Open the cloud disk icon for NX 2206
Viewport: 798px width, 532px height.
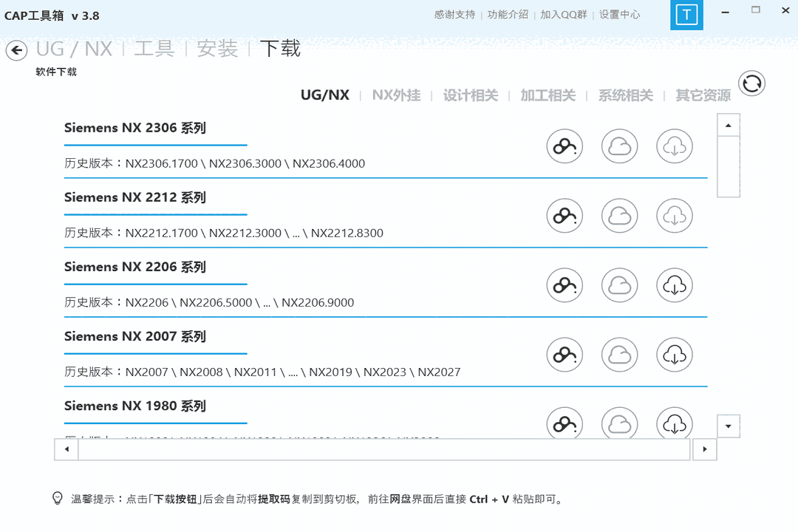pos(619,285)
